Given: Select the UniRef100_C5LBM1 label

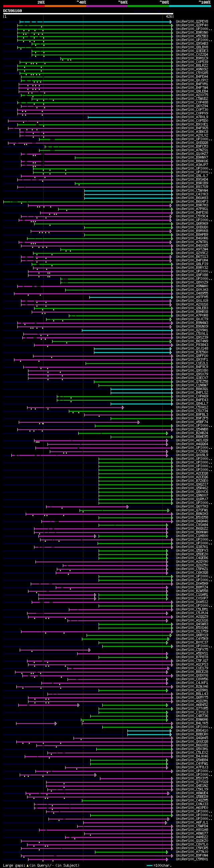Looking at the screenshot, I should tap(192, 609).
